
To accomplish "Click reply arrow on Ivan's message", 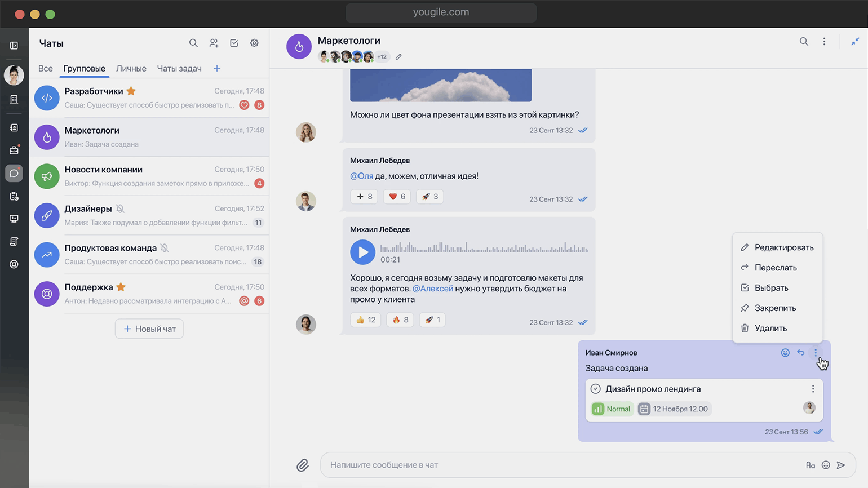I will (x=800, y=353).
